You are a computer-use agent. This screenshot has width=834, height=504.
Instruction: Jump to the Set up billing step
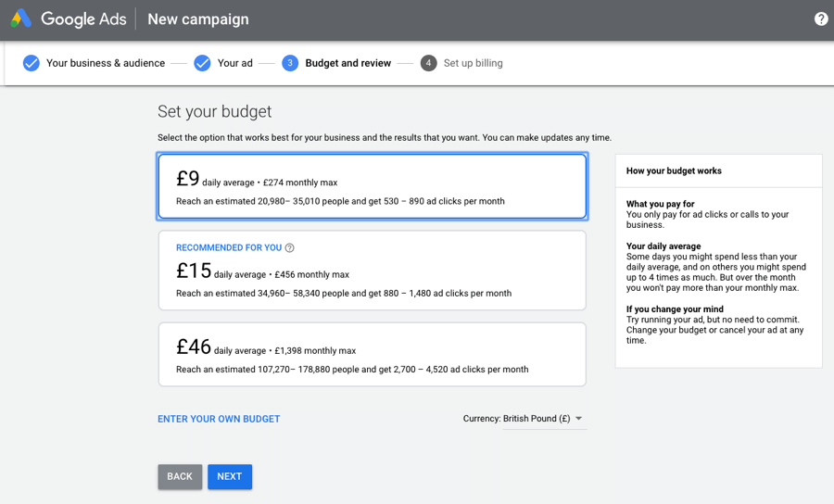473,63
